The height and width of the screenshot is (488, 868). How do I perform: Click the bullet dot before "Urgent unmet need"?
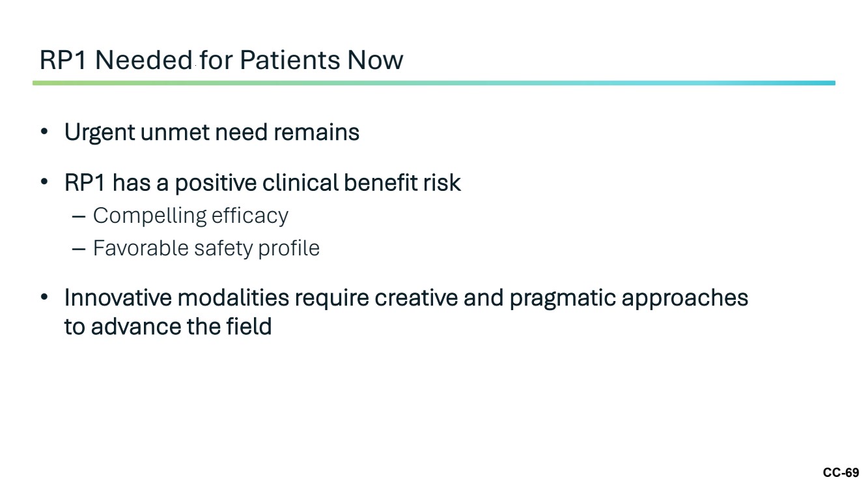pos(44,132)
